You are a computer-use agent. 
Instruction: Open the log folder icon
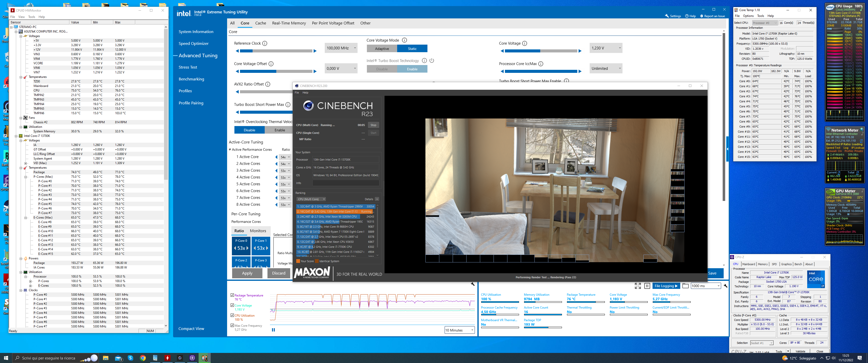point(685,286)
